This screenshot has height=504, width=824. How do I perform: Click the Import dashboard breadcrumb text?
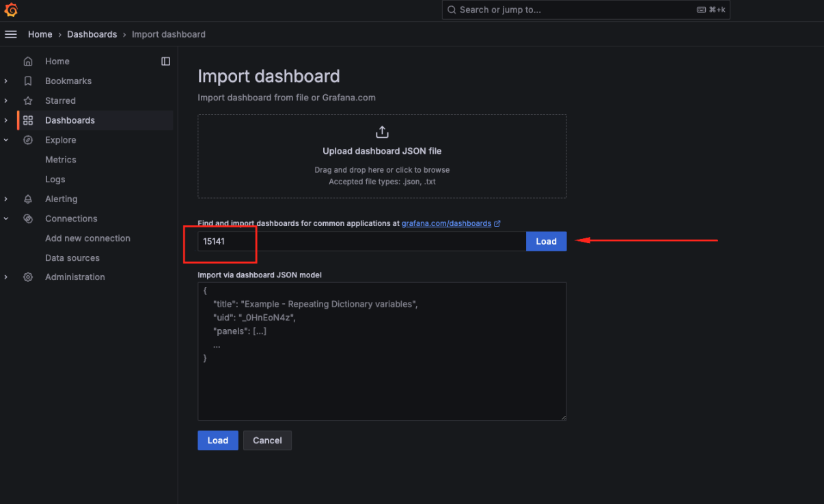coord(169,34)
